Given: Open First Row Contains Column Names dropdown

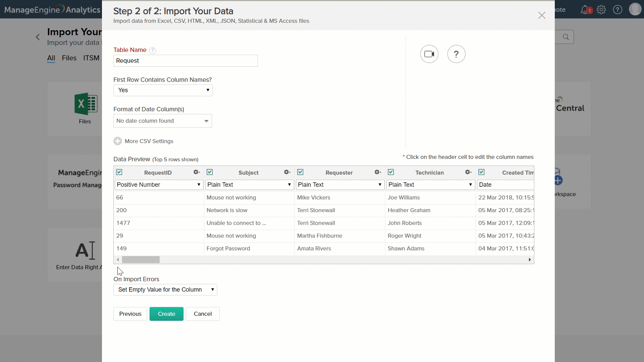Looking at the screenshot, I should click(x=163, y=90).
